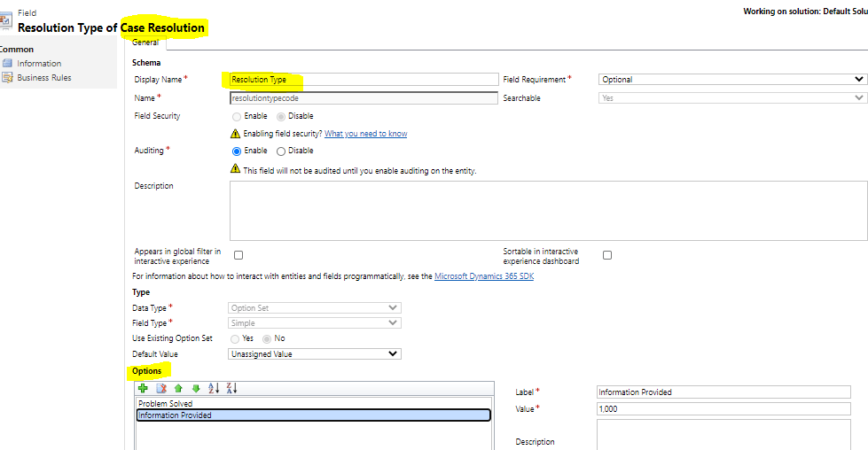Move selected option up with green arrow
Image resolution: width=868 pixels, height=450 pixels.
(179, 389)
